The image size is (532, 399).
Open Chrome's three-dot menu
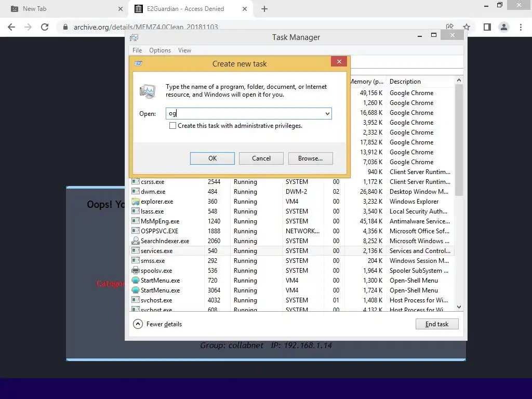tap(521, 27)
